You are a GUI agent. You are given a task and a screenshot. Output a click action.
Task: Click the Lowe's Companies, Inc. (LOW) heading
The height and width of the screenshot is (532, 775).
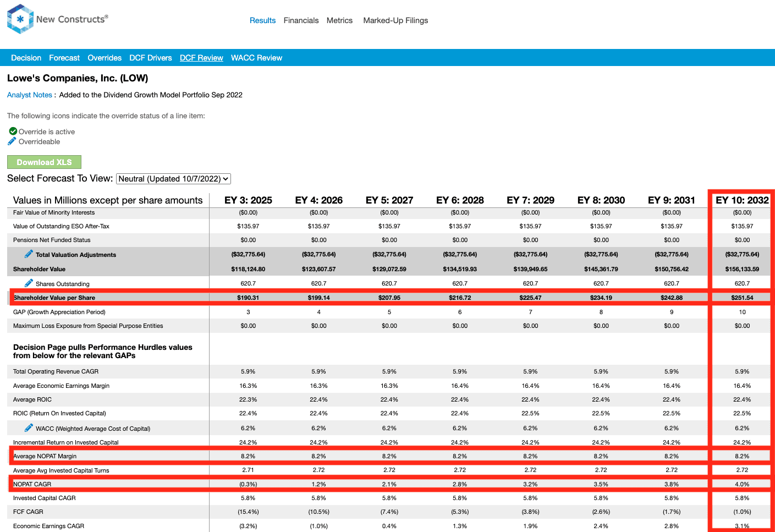click(78, 78)
